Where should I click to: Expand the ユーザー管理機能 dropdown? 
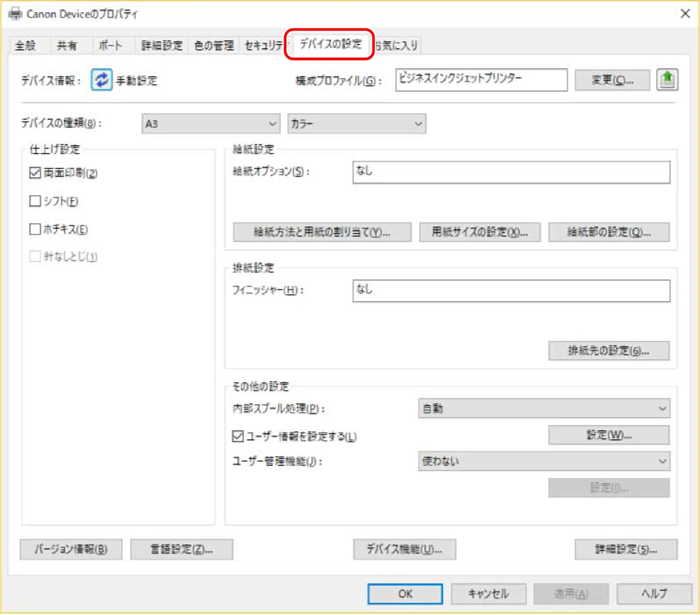click(544, 461)
